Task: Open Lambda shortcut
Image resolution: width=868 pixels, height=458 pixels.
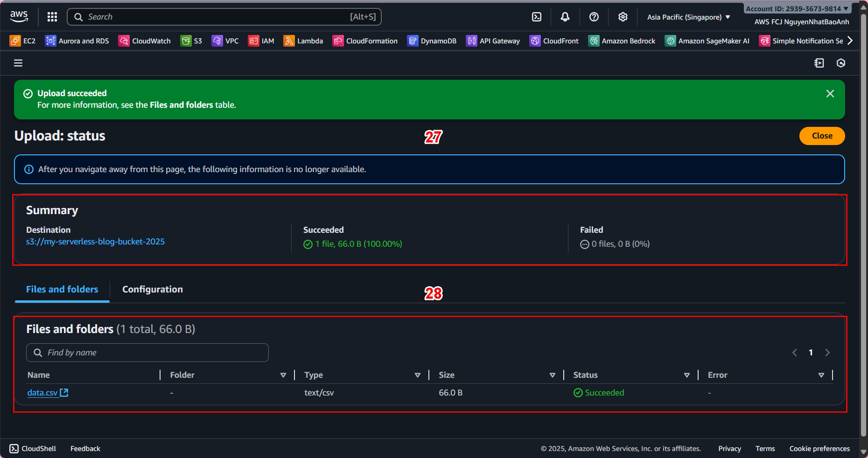Action: click(x=303, y=41)
